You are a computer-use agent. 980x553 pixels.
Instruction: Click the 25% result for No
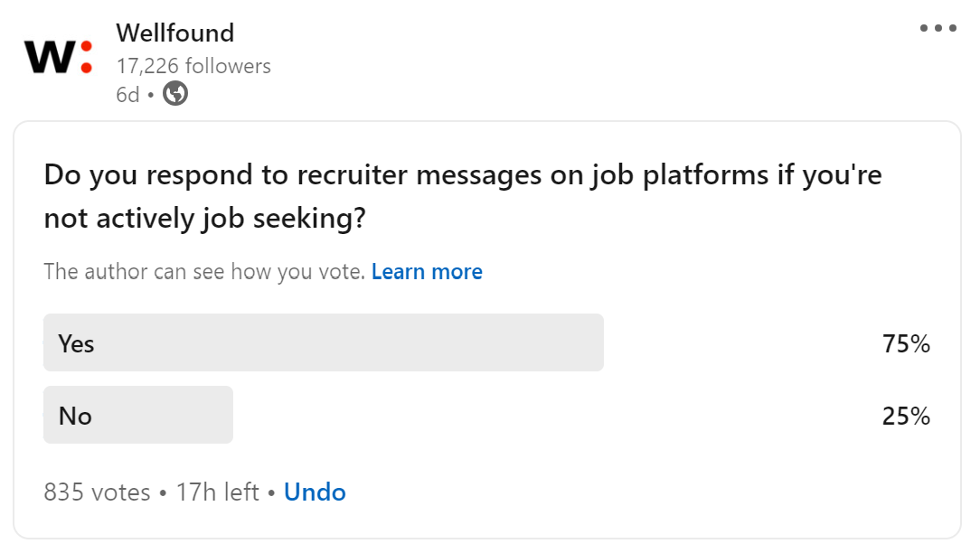tap(907, 416)
